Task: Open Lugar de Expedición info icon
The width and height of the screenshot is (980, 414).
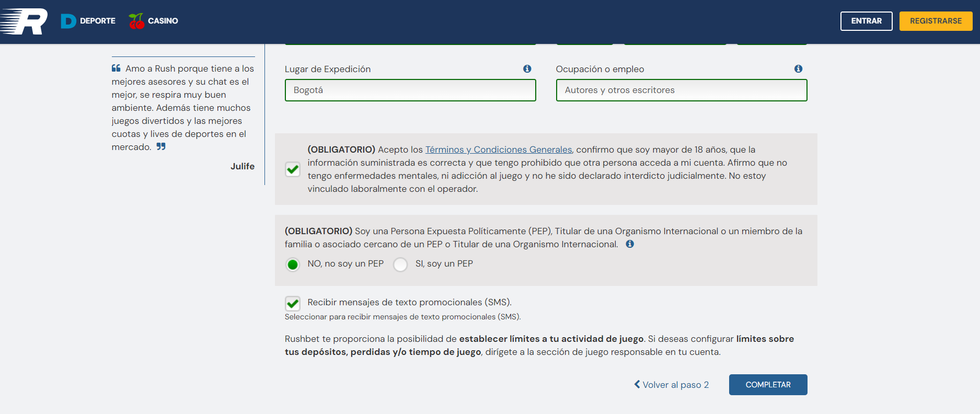Action: pos(527,68)
